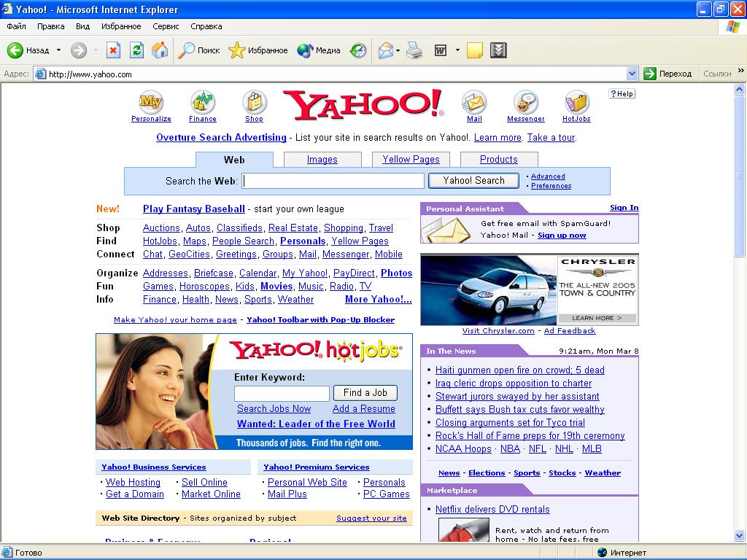This screenshot has width=747, height=560.
Task: Click the Sign up now link
Action: click(562, 236)
